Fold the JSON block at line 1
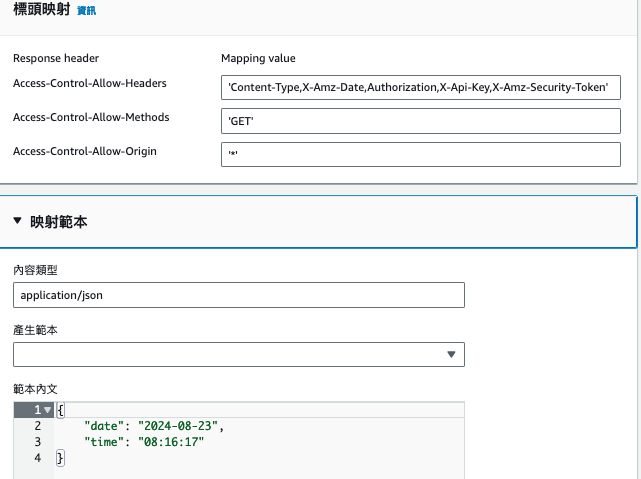Viewport: 641px width, 479px height. point(48,410)
